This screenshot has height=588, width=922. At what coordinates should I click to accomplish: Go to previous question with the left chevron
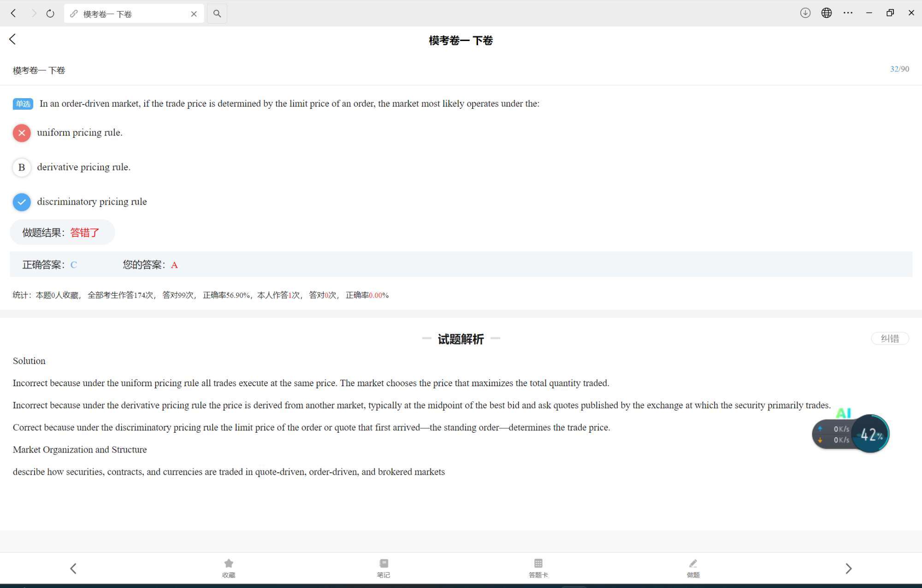(x=73, y=568)
